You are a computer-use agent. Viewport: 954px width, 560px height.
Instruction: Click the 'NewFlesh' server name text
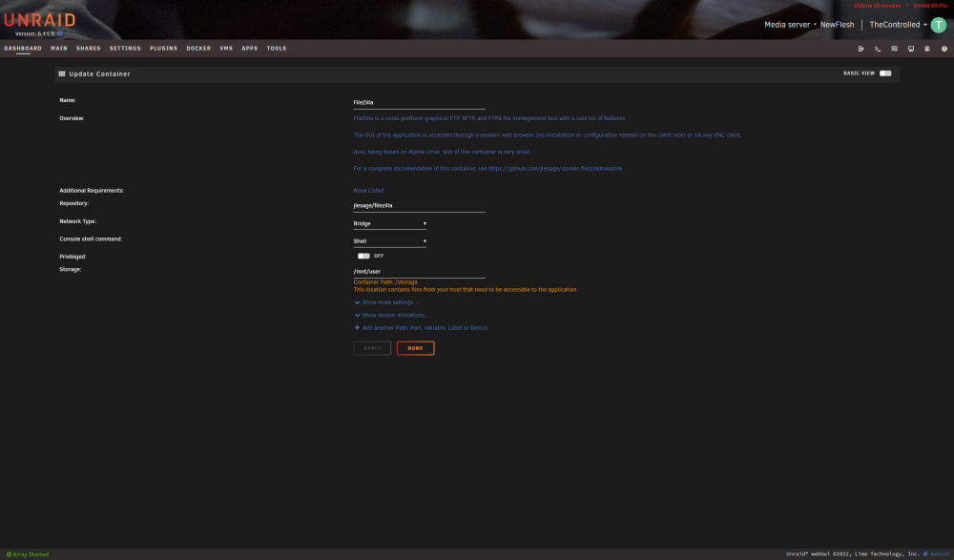838,25
